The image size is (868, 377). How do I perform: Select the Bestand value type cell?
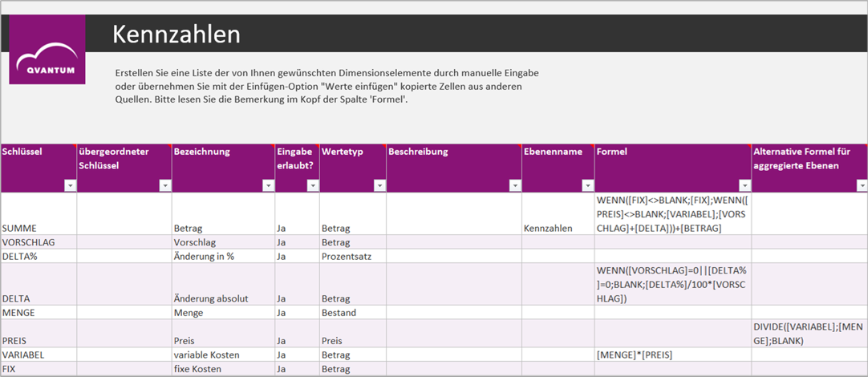coord(352,312)
